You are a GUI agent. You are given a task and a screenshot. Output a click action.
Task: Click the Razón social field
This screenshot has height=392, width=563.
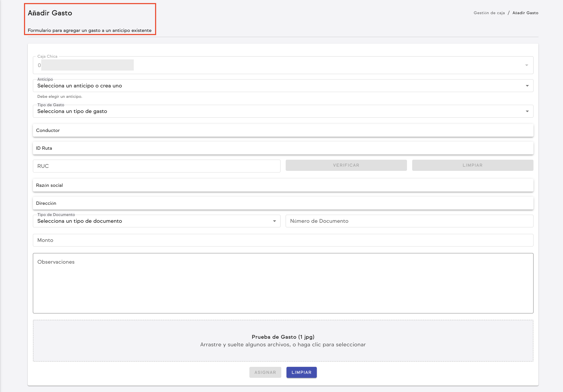[x=283, y=185]
